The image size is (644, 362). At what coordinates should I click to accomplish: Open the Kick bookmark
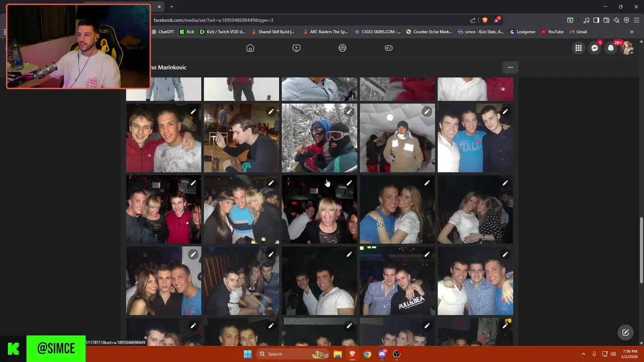tap(187, 32)
